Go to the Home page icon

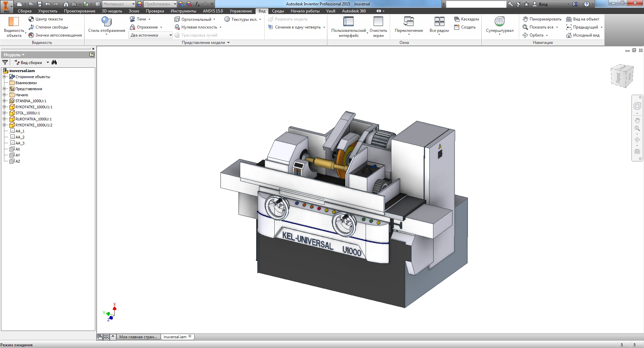[66, 4]
